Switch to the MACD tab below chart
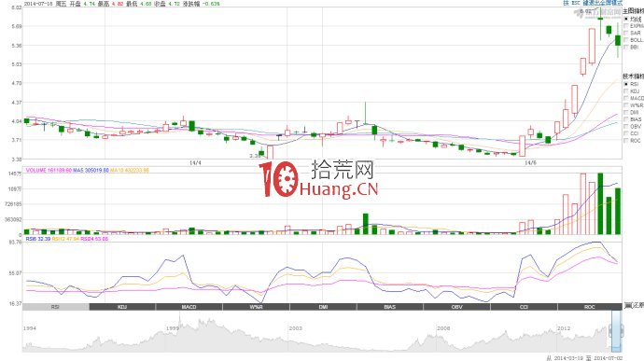 pos(189,307)
